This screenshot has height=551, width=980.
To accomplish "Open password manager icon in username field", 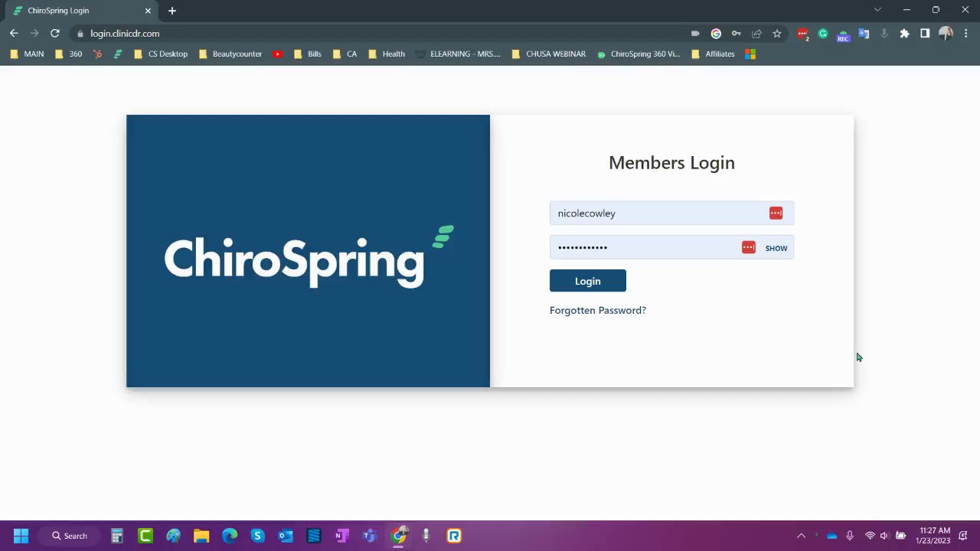I will click(x=776, y=213).
